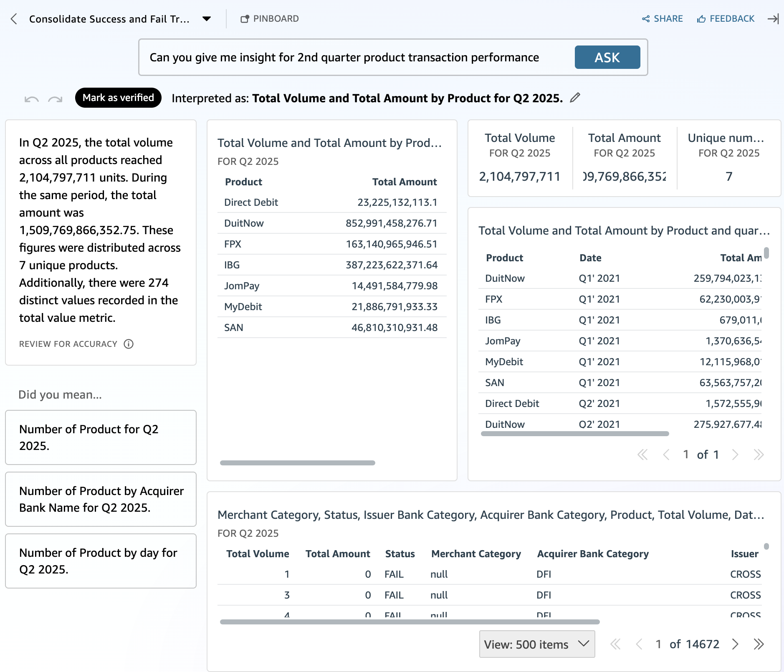Image resolution: width=784 pixels, height=672 pixels.
Task: Edit the interpretation with the pencil icon
Action: pos(575,98)
